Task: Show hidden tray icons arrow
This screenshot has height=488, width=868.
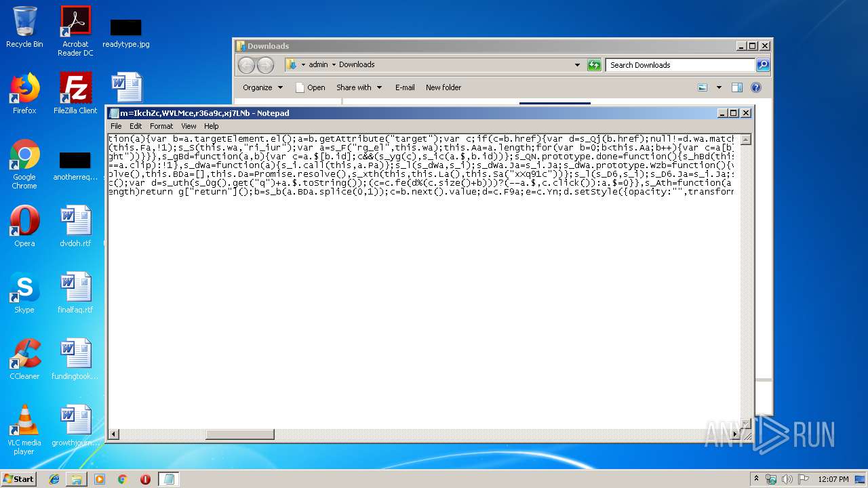Action: tap(756, 479)
